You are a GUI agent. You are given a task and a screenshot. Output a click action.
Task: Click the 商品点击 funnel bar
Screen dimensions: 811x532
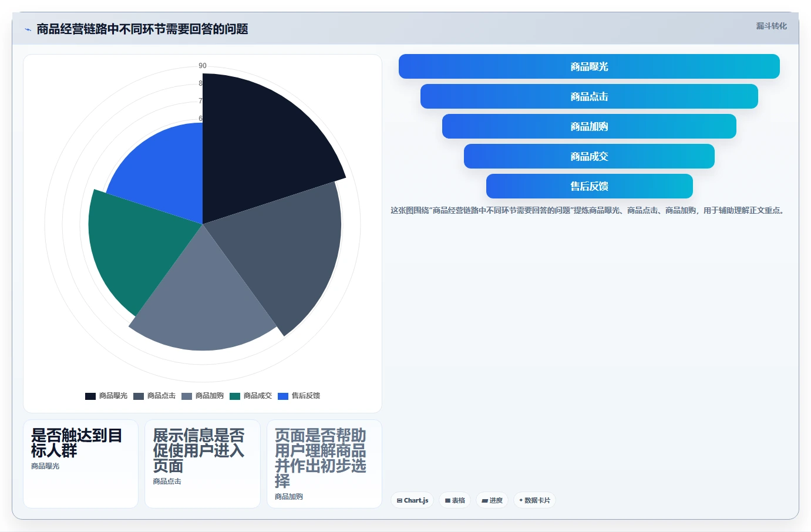(x=589, y=96)
